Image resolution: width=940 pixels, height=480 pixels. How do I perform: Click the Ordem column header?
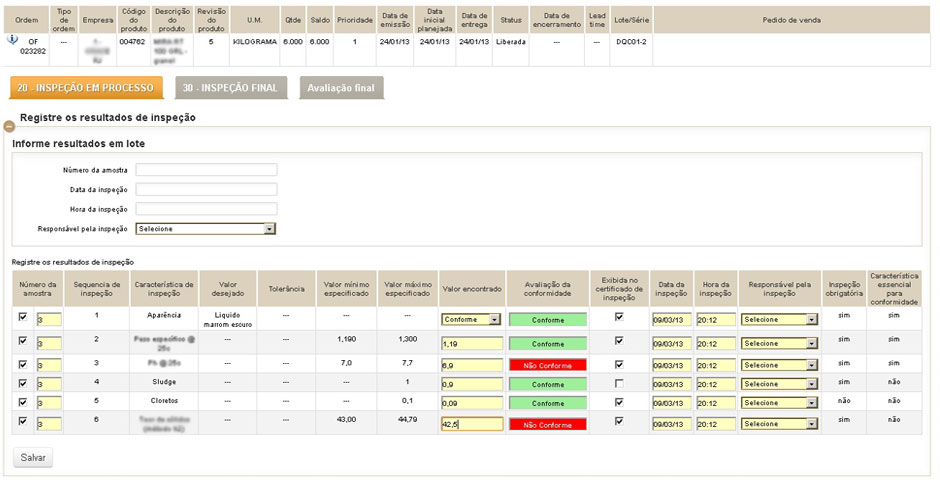point(27,20)
